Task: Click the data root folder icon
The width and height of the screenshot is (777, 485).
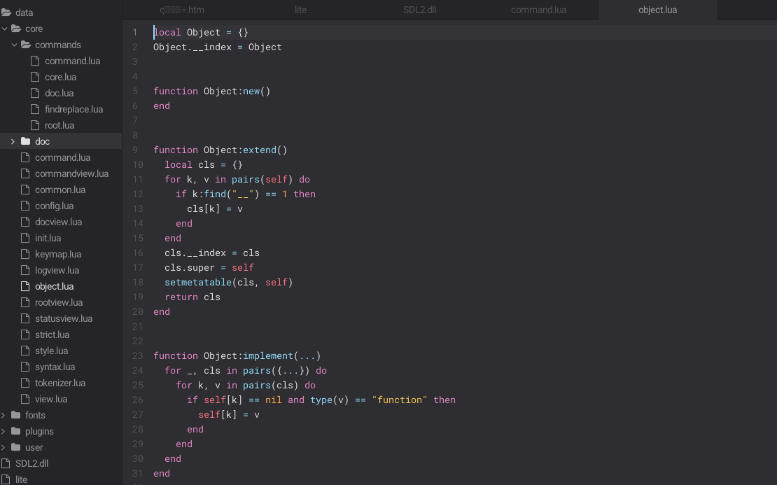Action: click(6, 12)
